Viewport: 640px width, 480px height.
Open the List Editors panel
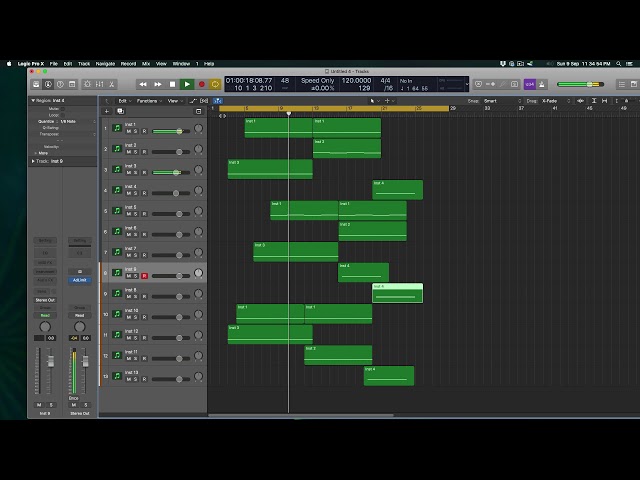pos(622,84)
